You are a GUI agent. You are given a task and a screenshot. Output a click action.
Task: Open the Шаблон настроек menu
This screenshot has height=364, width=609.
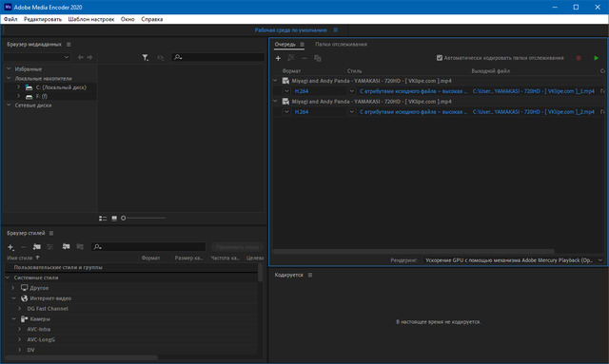tap(91, 19)
